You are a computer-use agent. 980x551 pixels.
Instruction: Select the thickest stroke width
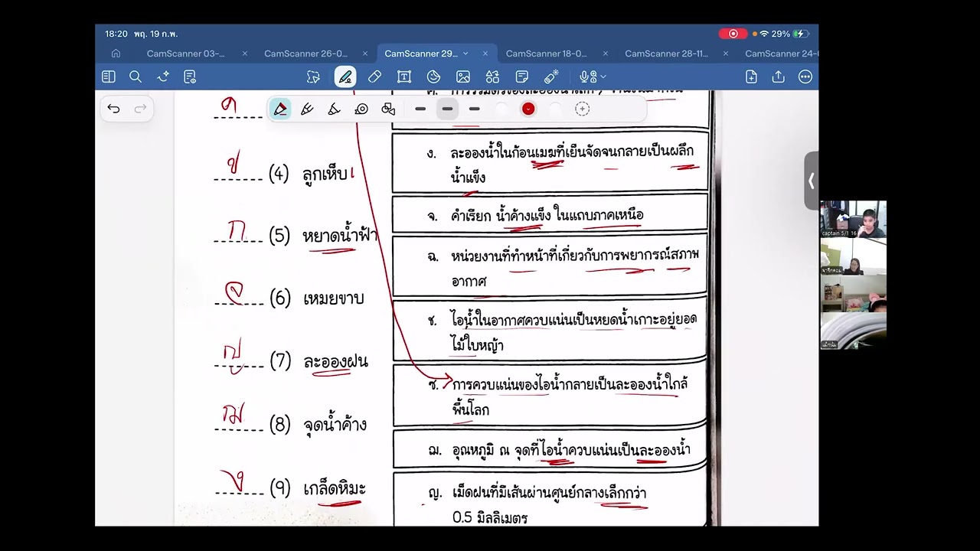(x=475, y=109)
